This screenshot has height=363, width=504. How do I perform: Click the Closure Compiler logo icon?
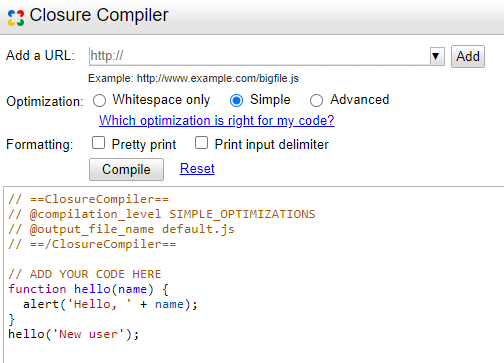click(x=16, y=18)
